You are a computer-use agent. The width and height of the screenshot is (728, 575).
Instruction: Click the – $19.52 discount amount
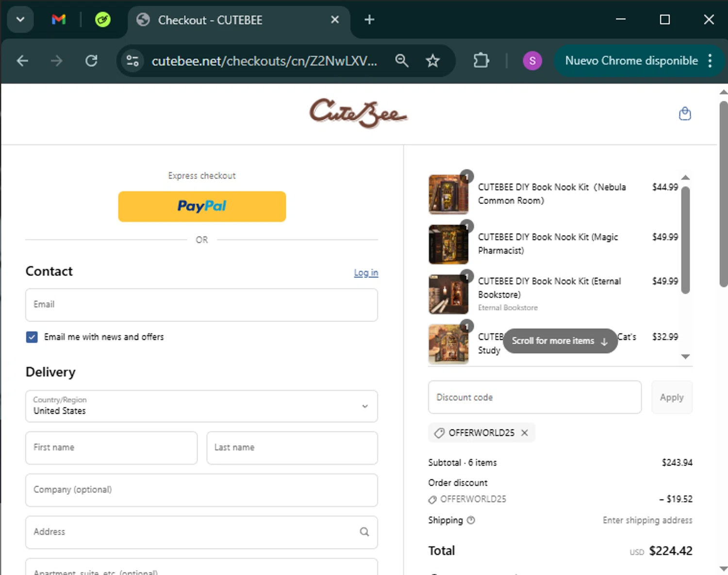[676, 499]
